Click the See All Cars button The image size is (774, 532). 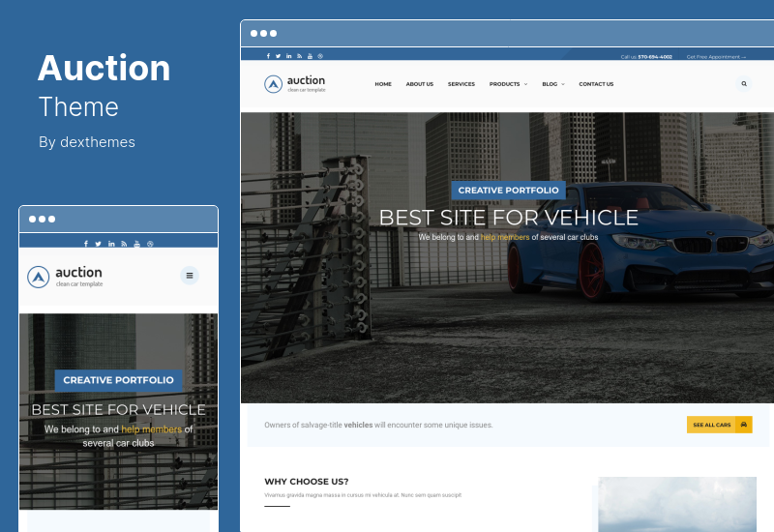point(719,425)
